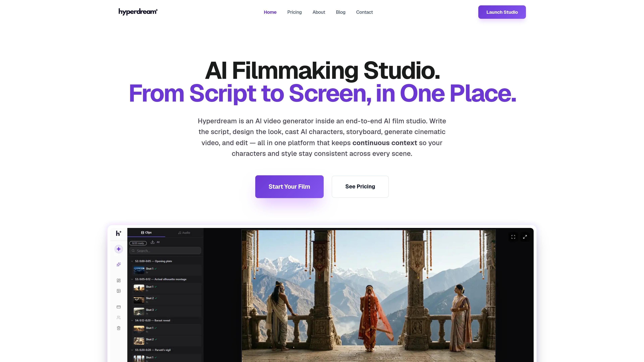Screen dimensions: 644x362
Task: Open the image gallery icon in sidebar
Action: [x=119, y=291]
